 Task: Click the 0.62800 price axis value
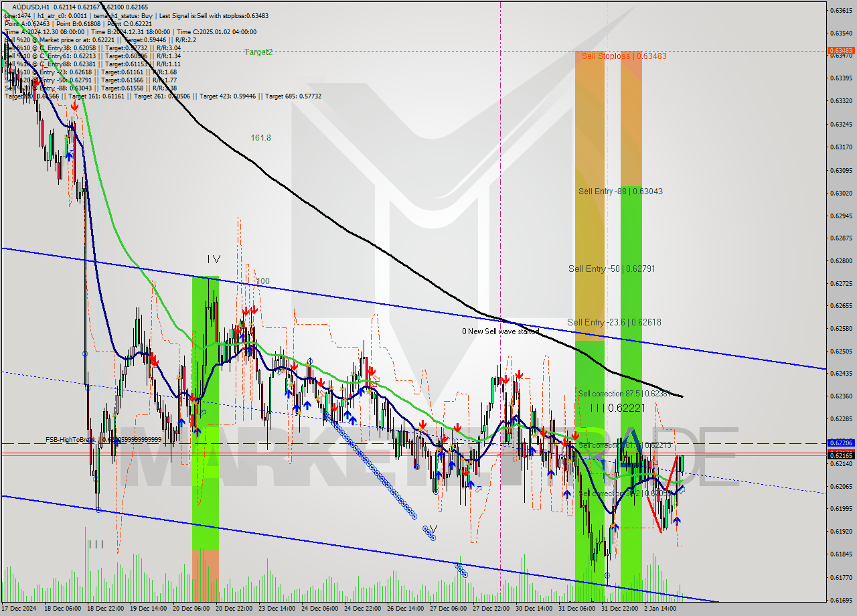(841, 260)
